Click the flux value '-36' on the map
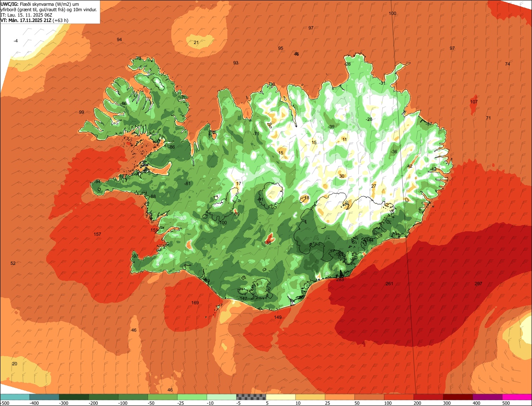The width and height of the screenshot is (532, 406). coord(394,152)
